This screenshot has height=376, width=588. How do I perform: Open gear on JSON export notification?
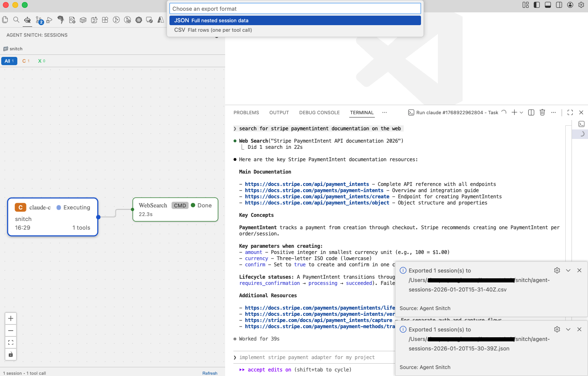(x=557, y=329)
